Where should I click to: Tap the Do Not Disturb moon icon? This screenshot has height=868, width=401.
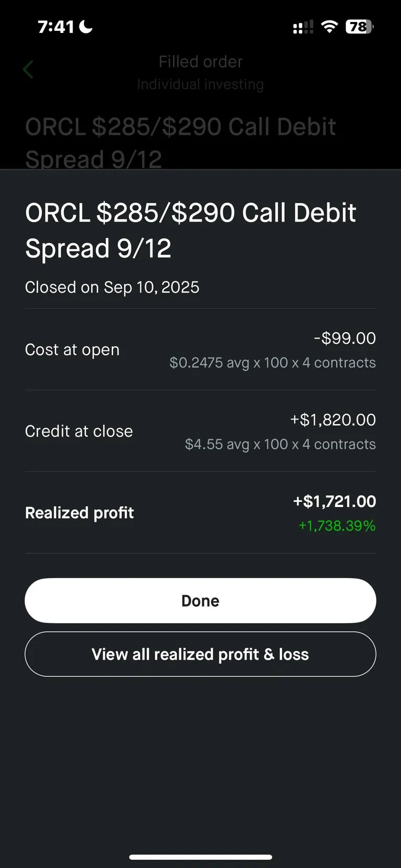86,27
